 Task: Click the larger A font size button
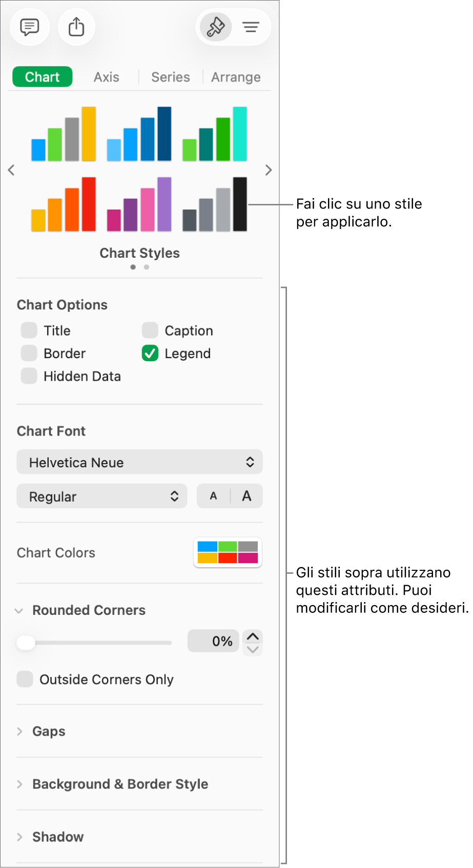[246, 495]
